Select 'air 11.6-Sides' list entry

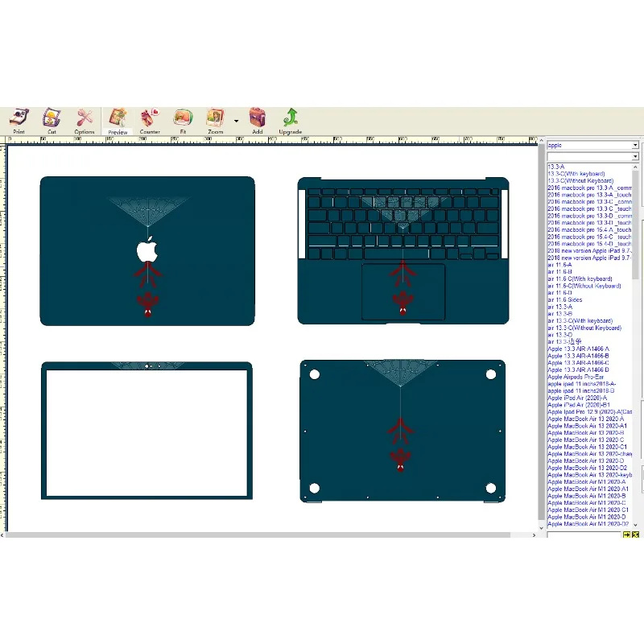click(565, 299)
